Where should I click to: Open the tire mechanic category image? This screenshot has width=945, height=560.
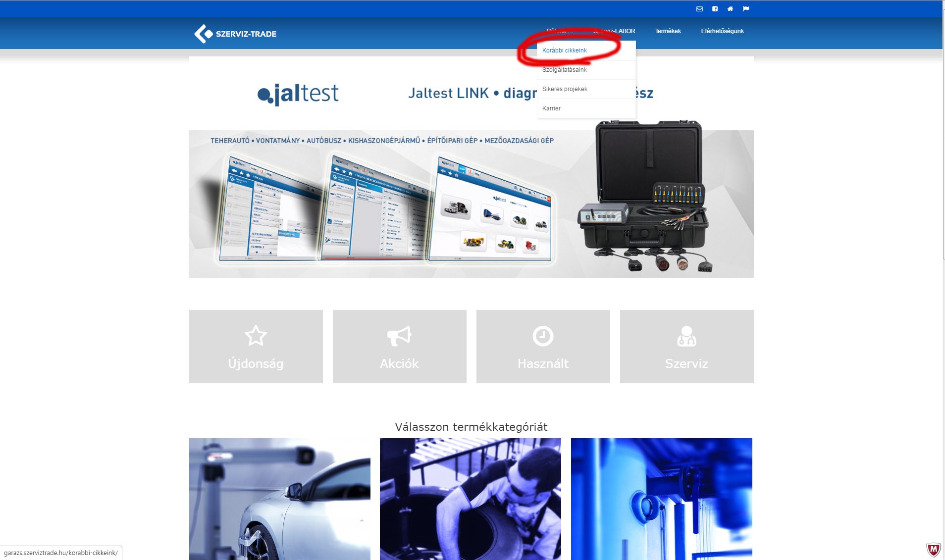471,499
